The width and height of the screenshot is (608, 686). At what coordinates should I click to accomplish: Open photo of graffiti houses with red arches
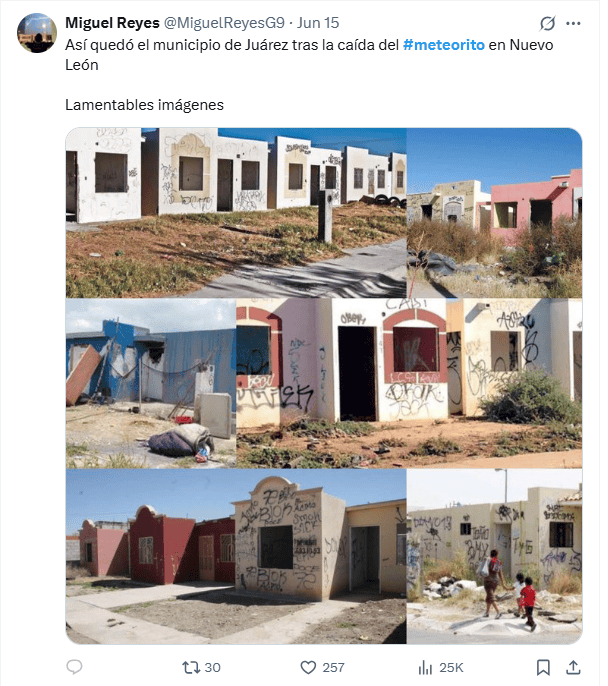409,383
